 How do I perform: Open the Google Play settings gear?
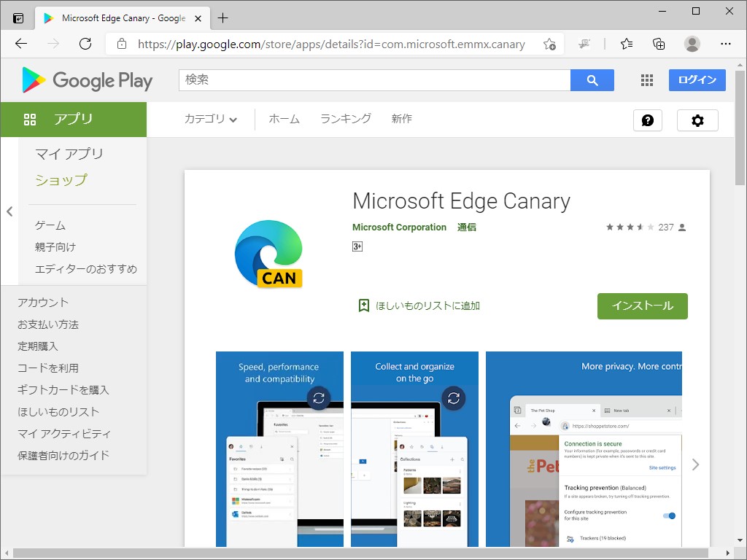click(697, 120)
